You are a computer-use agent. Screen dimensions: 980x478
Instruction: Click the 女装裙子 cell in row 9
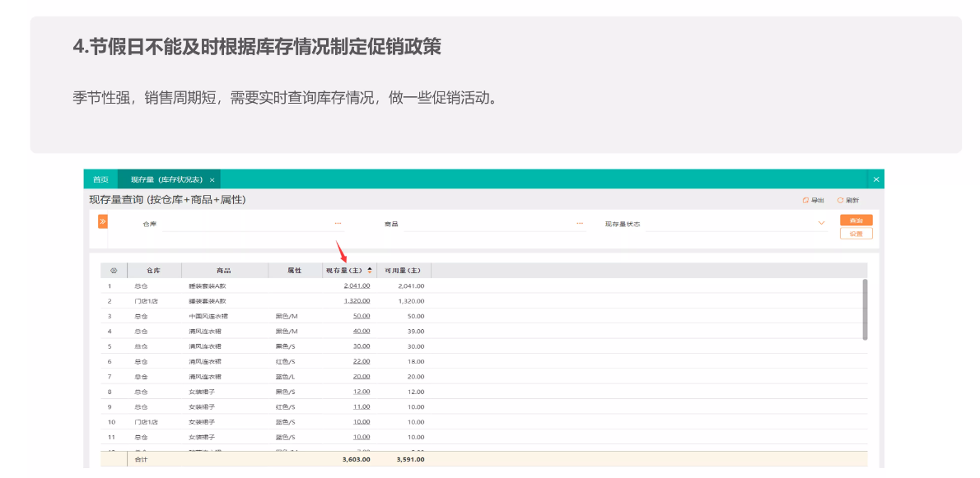pyautogui.click(x=201, y=407)
